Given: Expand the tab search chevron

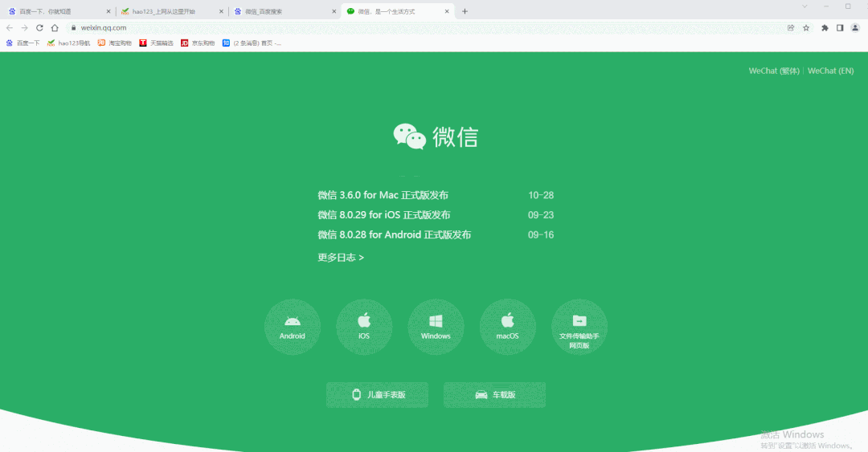Looking at the screenshot, I should (805, 6).
